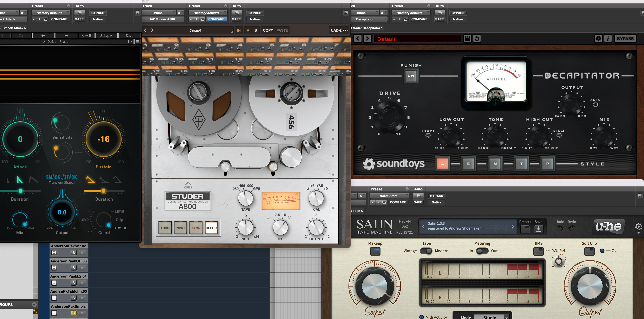Screen dimensions: 644x319
Task: Toggle Decapitator PUNISH ON switch
Action: 411,76
